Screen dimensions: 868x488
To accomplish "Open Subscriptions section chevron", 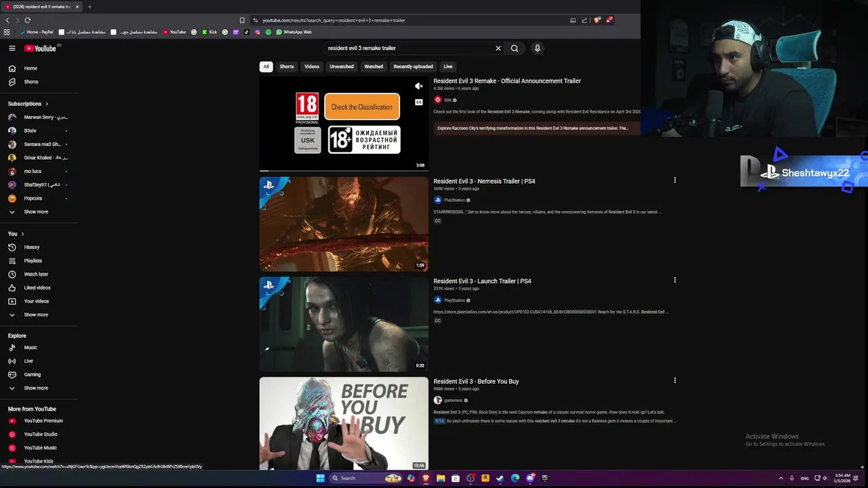I will 47,104.
